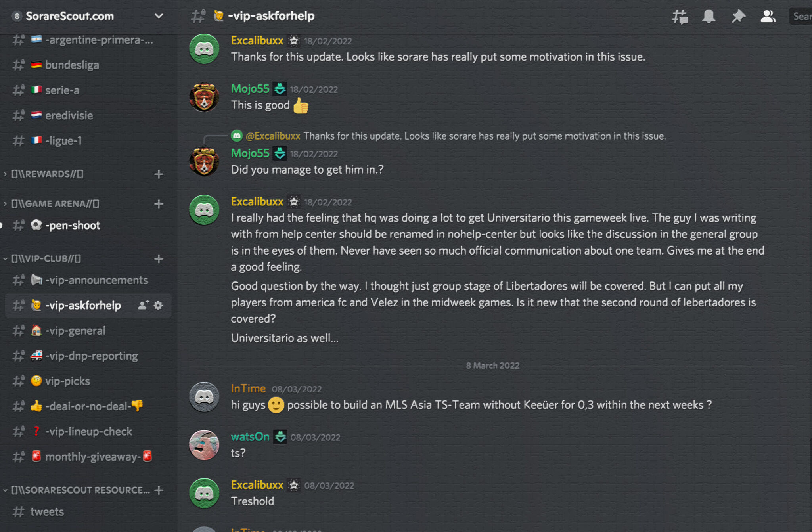This screenshot has height=532, width=812.
Task: Add a channel to REWARDS category
Action: pos(159,174)
